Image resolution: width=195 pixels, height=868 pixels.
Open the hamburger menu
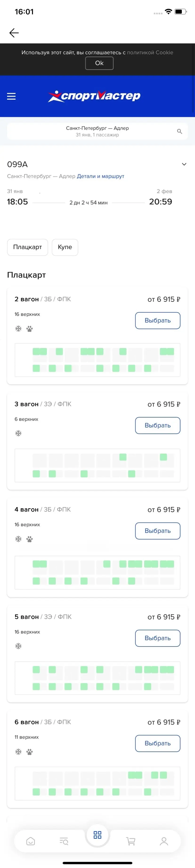[12, 96]
